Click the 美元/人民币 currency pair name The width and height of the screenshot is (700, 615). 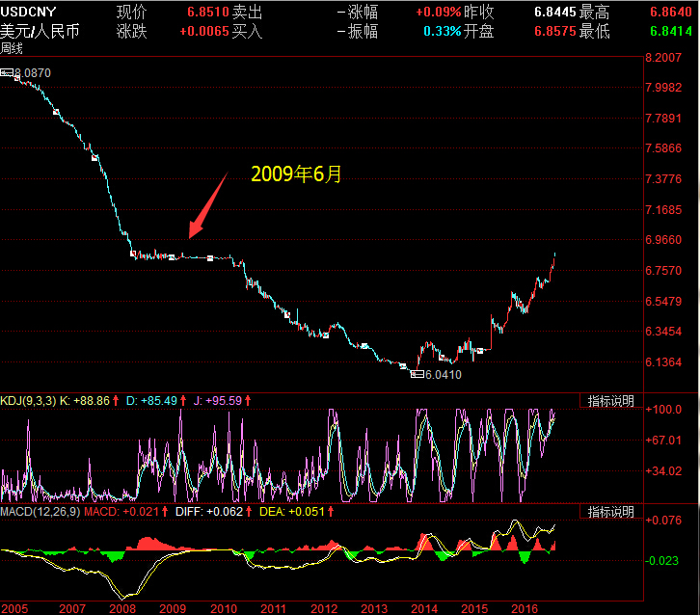[x=40, y=31]
